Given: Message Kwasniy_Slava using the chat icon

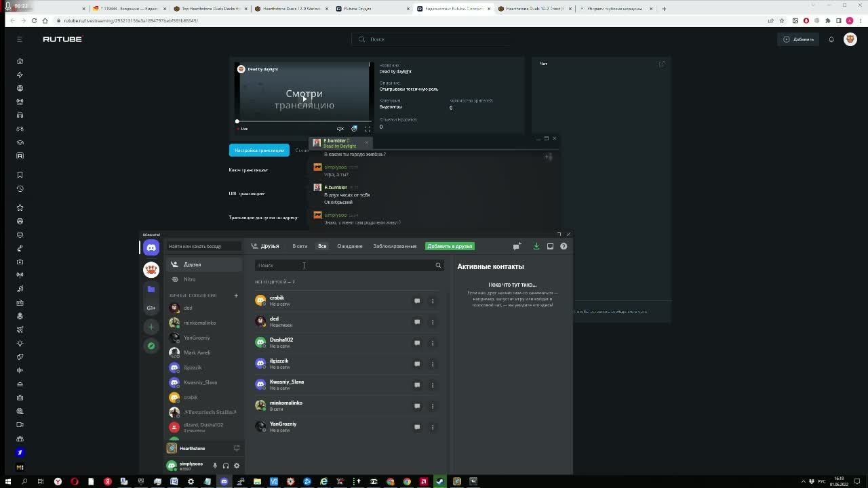Looking at the screenshot, I should pos(417,385).
